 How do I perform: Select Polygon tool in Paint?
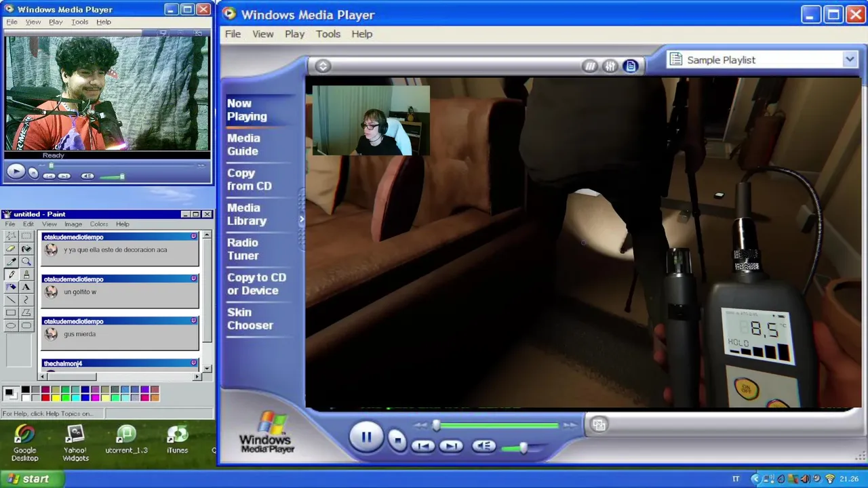[x=26, y=313]
